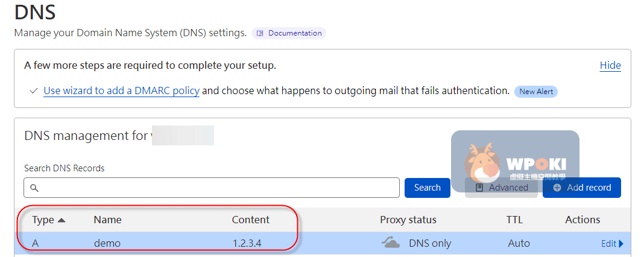Select the demo record name cell
644x257 pixels.
pyautogui.click(x=107, y=244)
